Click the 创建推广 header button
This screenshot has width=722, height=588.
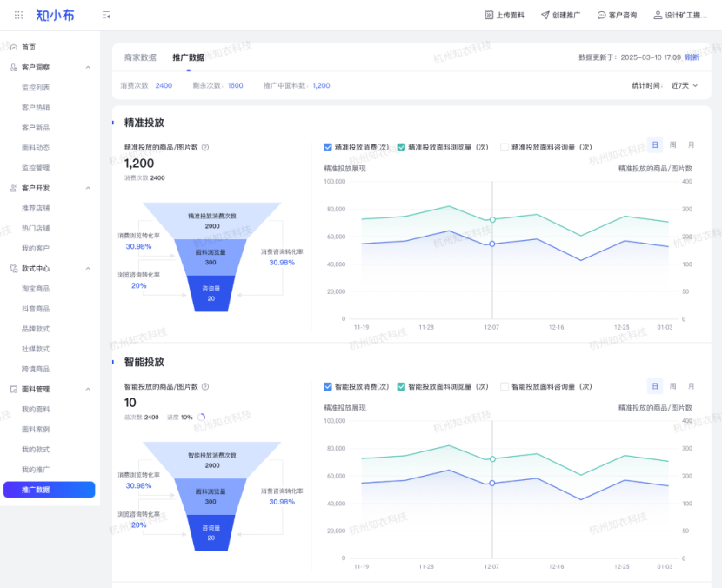pyautogui.click(x=561, y=15)
